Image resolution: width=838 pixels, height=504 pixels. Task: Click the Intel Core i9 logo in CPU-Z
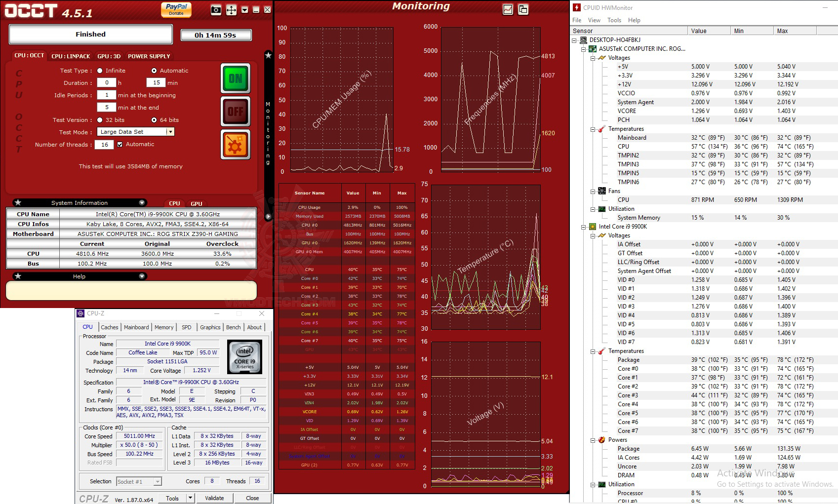point(244,356)
